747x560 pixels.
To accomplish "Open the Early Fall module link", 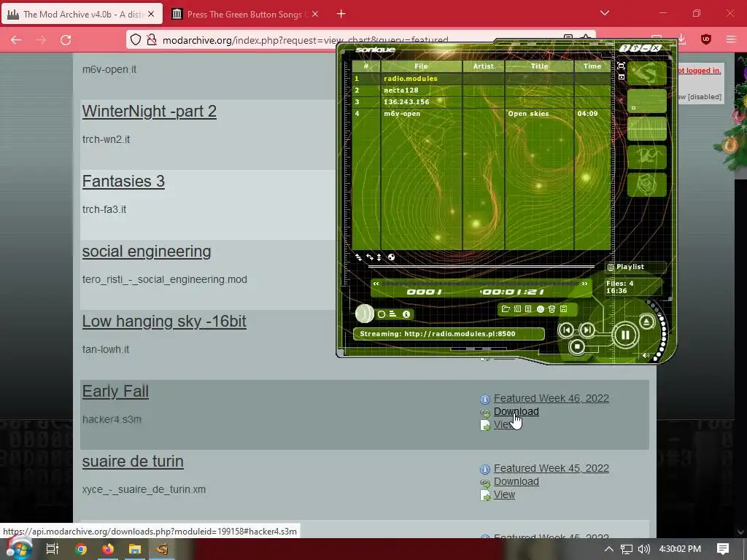I will coord(115,392).
